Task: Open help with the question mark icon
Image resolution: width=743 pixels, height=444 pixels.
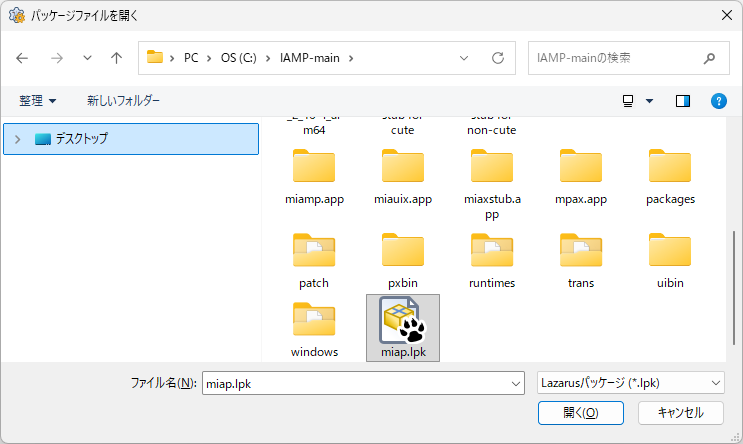Action: coord(718,101)
